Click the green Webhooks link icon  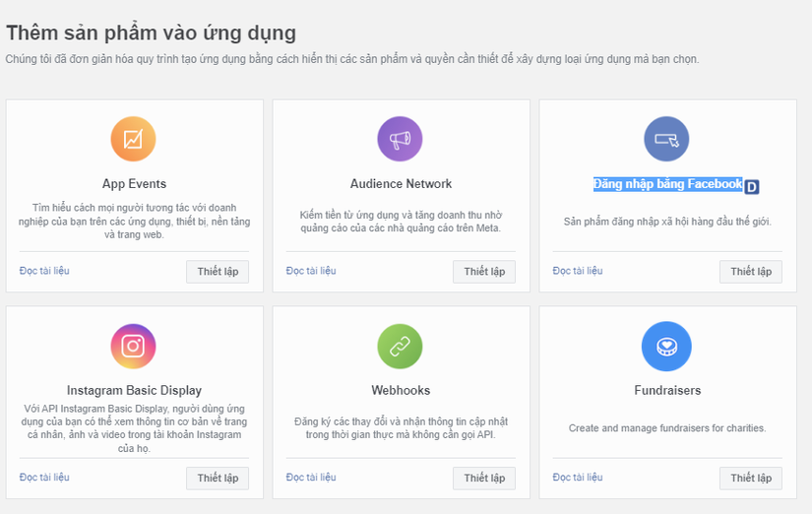point(400,346)
